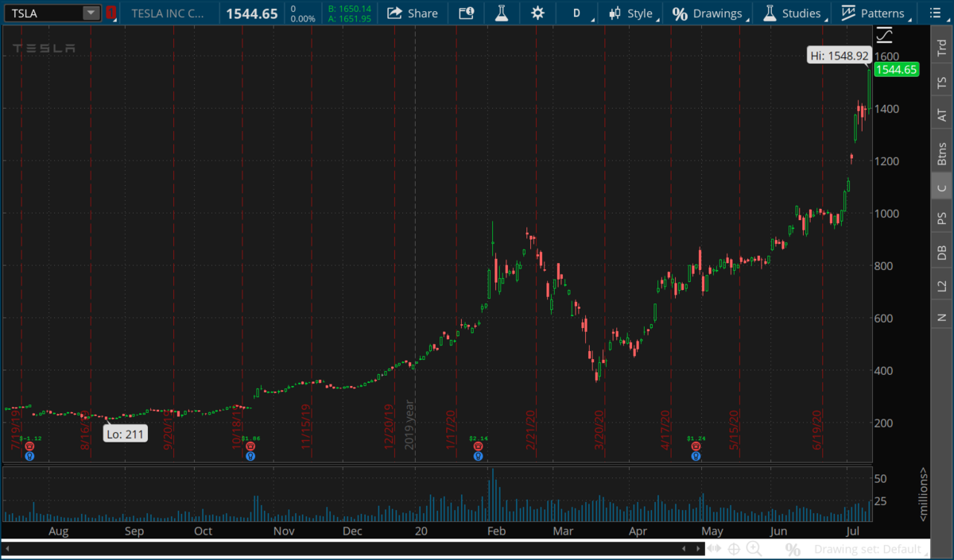Open the Style dropdown
Image resolution: width=954 pixels, height=560 pixels.
click(x=634, y=13)
